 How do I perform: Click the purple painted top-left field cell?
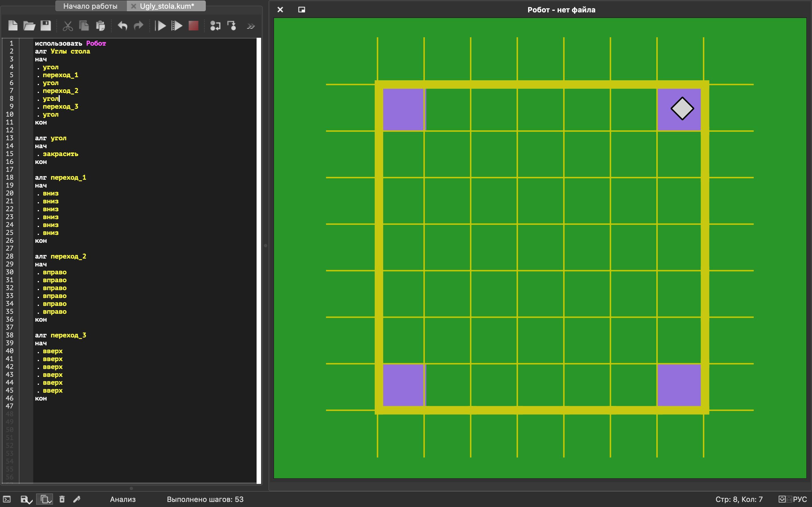403,109
